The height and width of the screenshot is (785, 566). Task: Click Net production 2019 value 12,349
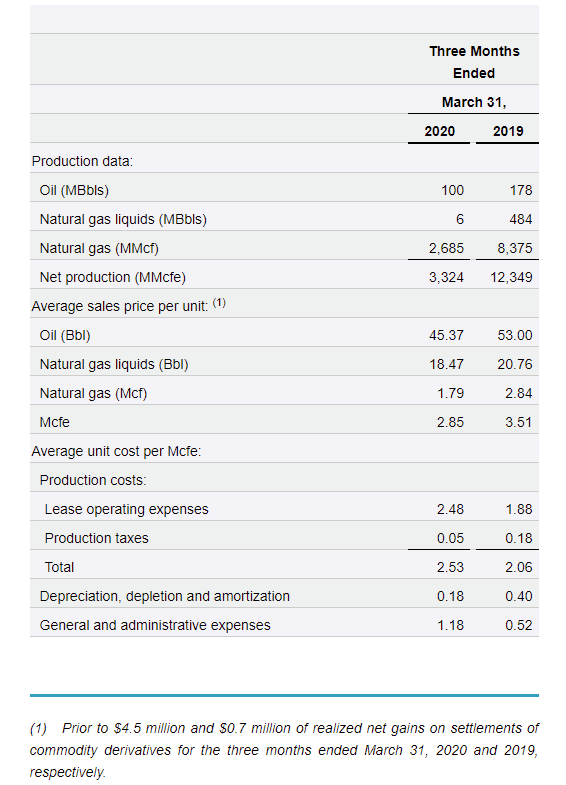click(511, 277)
